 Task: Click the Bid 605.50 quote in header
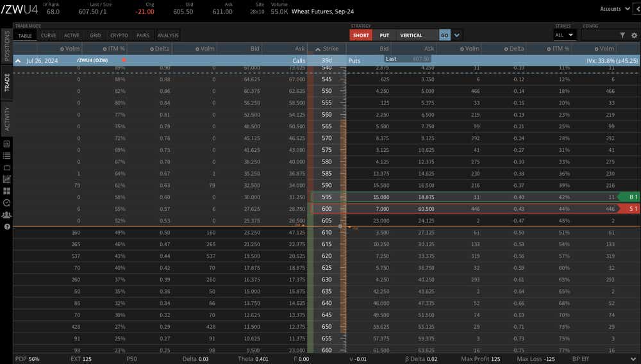pyautogui.click(x=183, y=9)
